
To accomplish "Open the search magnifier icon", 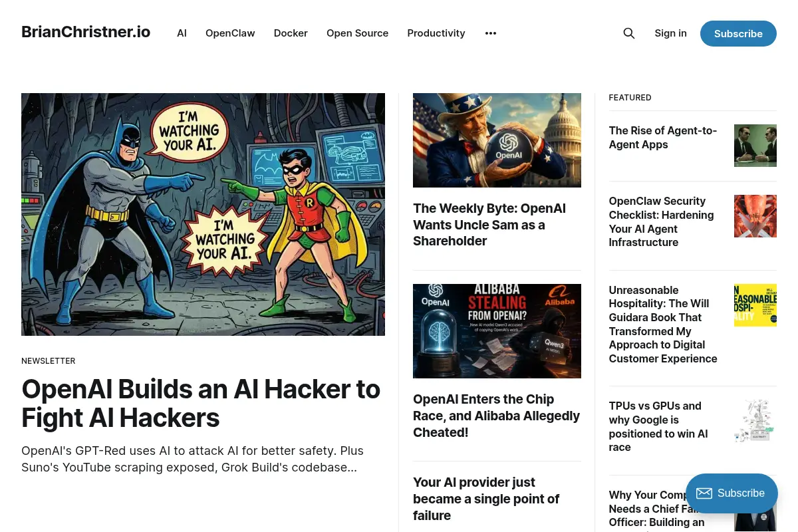I will point(628,33).
